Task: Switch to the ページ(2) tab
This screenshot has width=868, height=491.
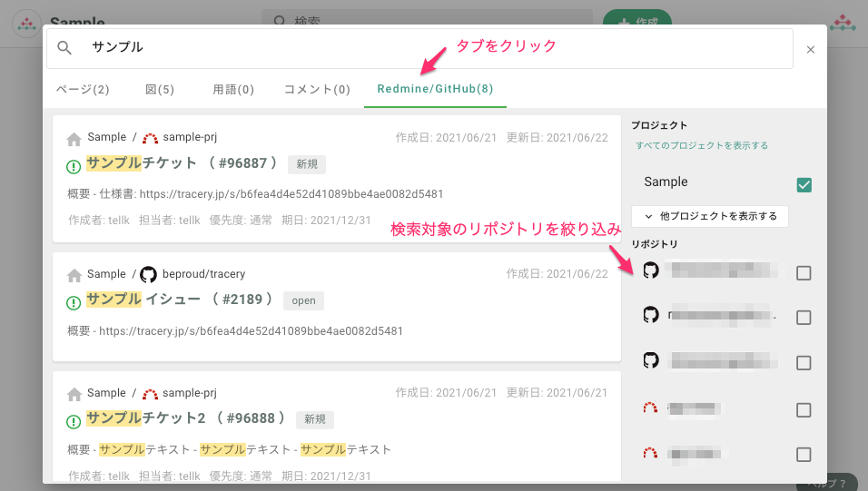Action: (x=83, y=89)
